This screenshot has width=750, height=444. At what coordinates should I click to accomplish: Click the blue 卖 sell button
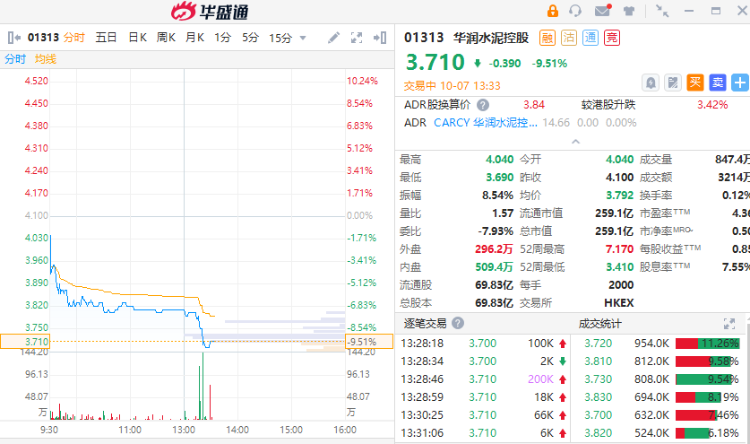tap(717, 83)
